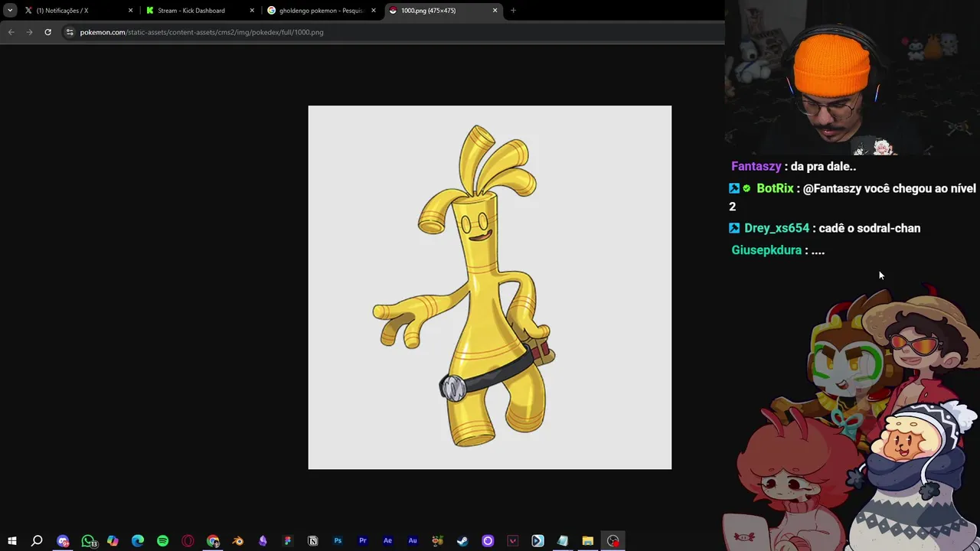
Task: Click the Gholdengo image
Action: [x=490, y=287]
